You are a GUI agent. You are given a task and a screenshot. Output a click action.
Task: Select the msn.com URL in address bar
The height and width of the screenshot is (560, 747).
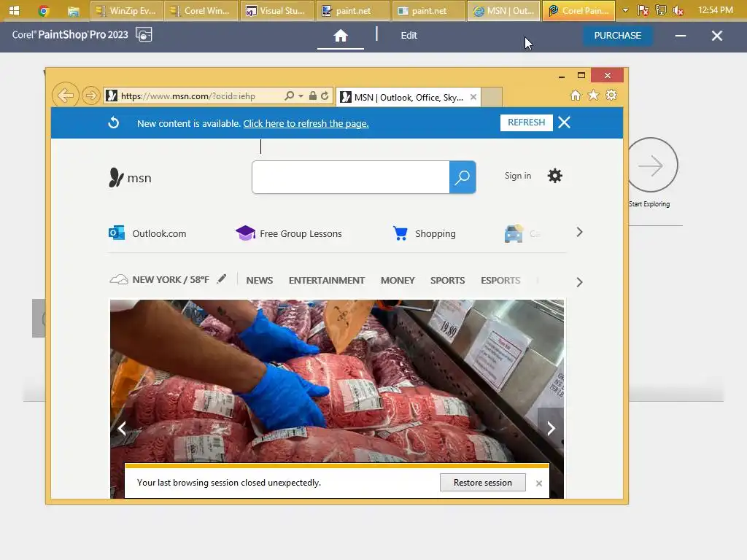[x=187, y=96]
